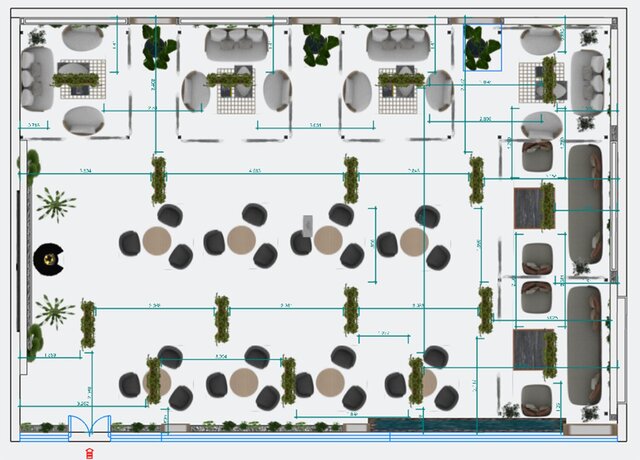Select the small potted plant in top-left corner

tap(37, 37)
